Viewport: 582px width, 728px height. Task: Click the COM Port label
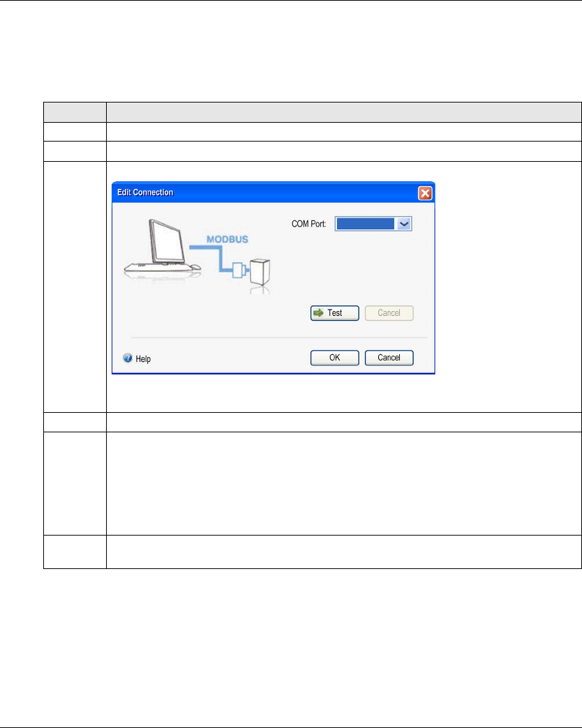coord(308,224)
